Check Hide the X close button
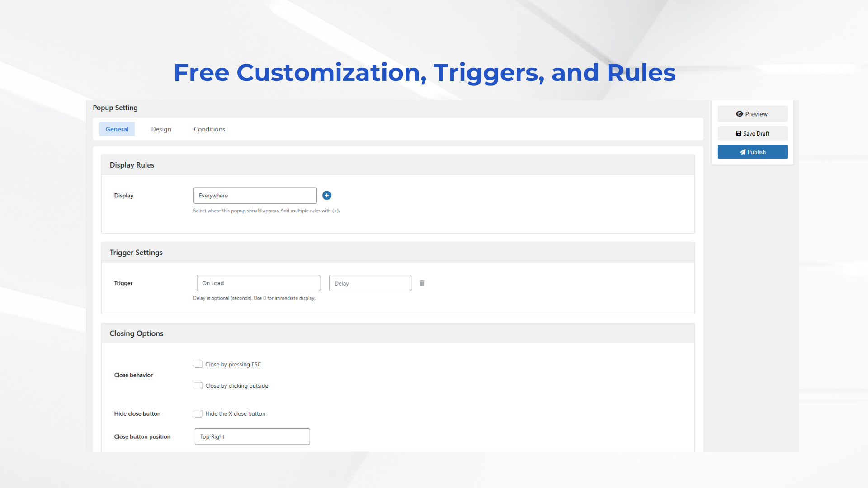 pyautogui.click(x=198, y=413)
